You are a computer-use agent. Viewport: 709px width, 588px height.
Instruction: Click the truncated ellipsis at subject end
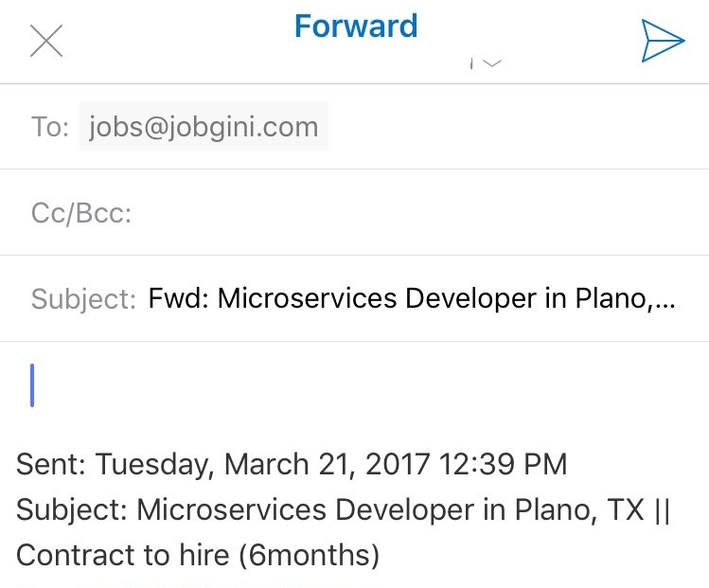(666, 301)
